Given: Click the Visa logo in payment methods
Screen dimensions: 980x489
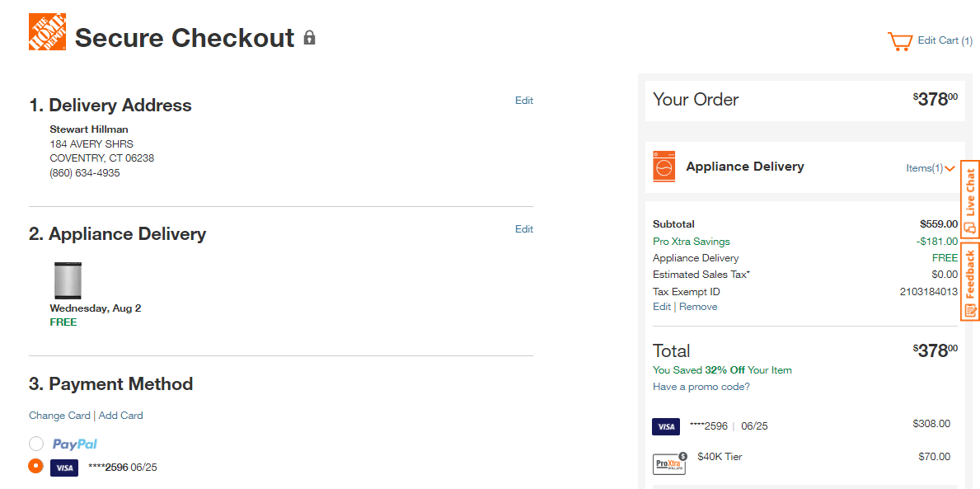Looking at the screenshot, I should pos(63,468).
